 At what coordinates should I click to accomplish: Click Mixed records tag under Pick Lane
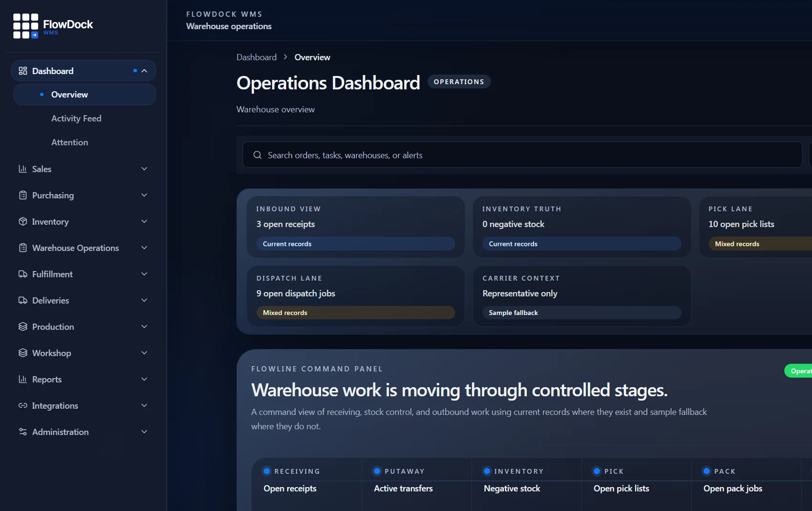tap(760, 244)
